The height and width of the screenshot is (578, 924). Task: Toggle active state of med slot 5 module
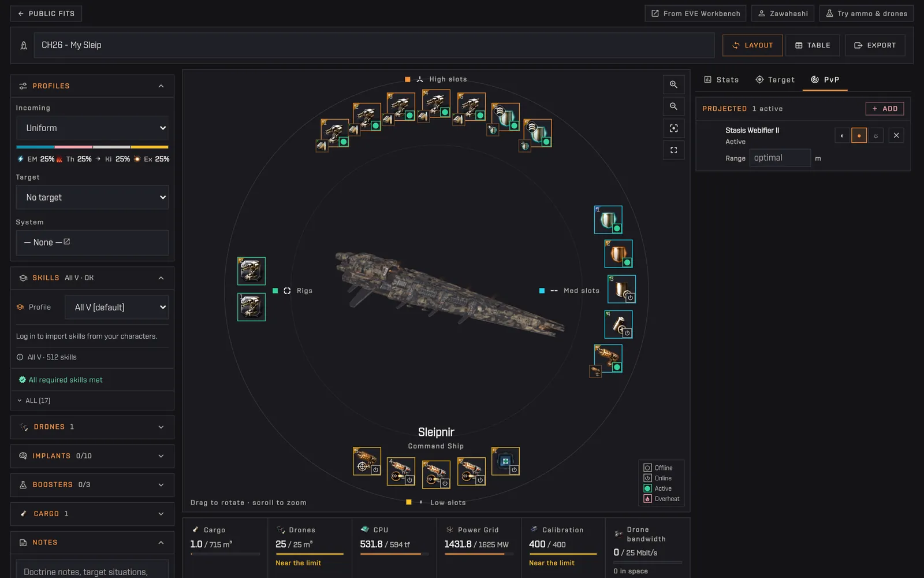point(617,367)
